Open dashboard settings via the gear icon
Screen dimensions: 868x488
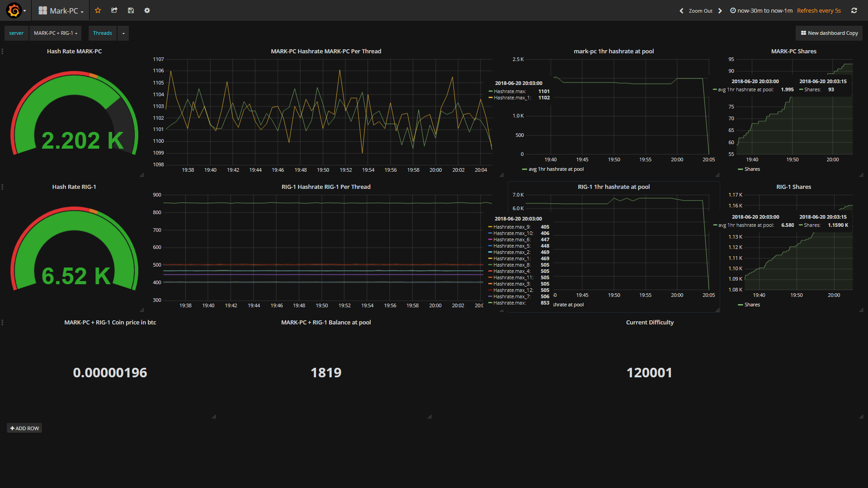point(147,10)
